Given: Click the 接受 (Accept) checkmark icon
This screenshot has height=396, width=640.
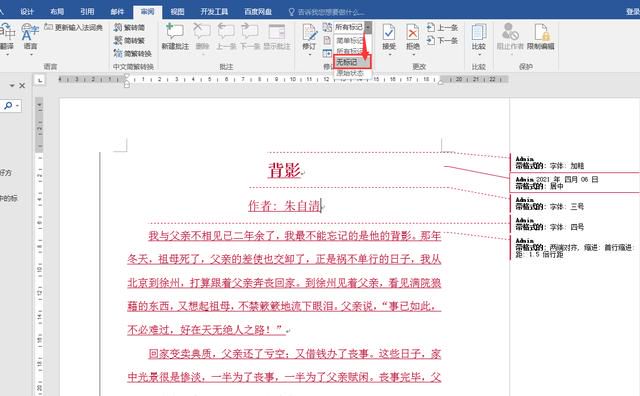Looking at the screenshot, I should (x=389, y=32).
